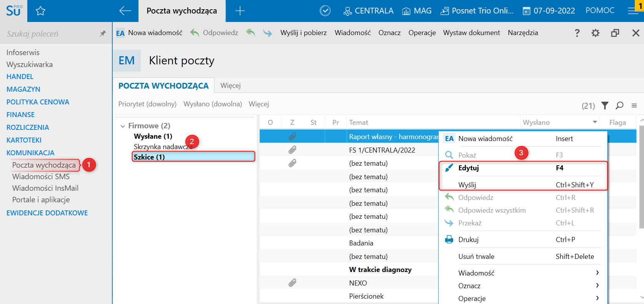Open Wystaw dokument toolbar menu
The height and width of the screenshot is (304, 644).
(472, 33)
